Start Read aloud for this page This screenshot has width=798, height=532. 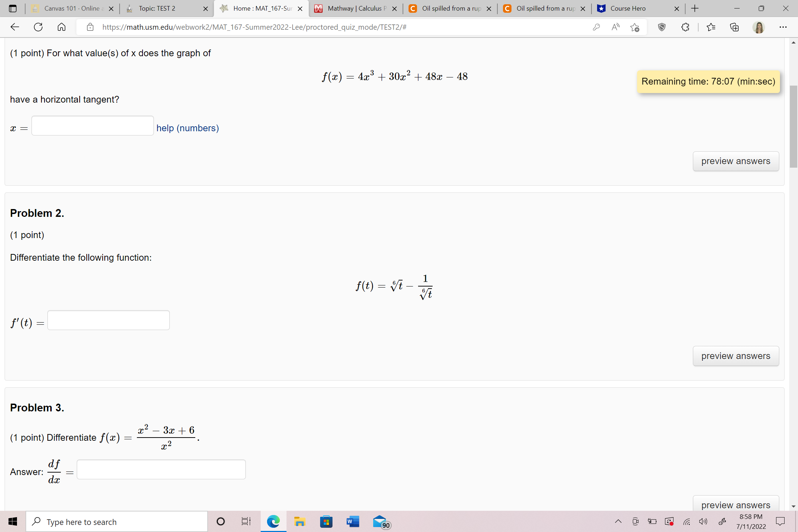615,27
